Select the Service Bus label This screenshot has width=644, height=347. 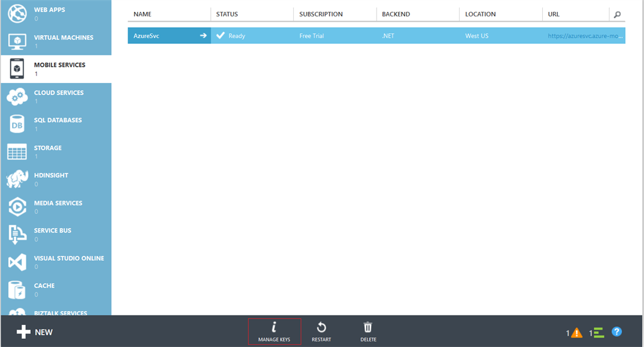tap(53, 230)
